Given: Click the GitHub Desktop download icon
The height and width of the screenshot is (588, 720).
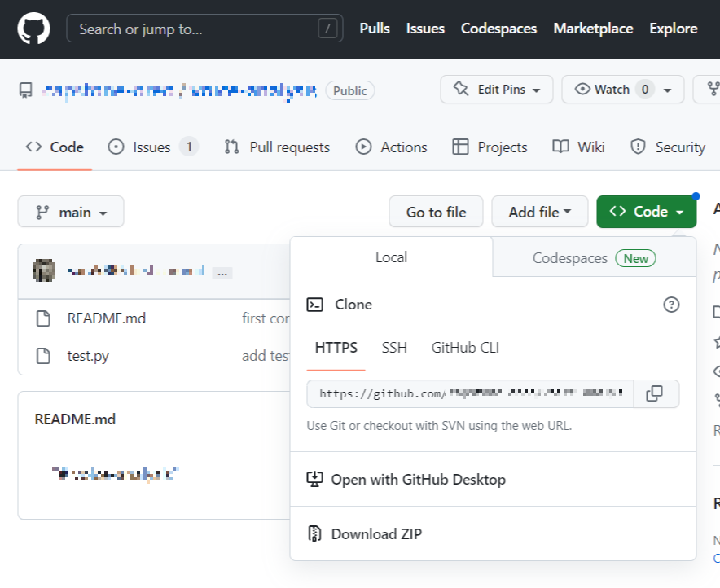Looking at the screenshot, I should 314,479.
